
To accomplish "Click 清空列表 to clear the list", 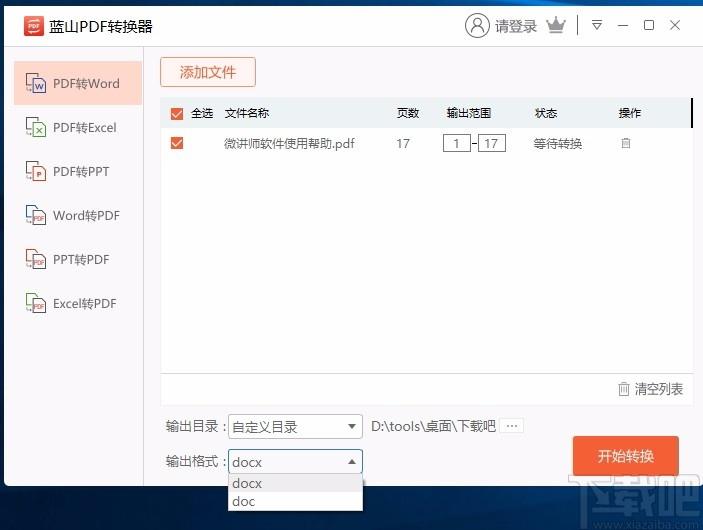I will (x=658, y=389).
